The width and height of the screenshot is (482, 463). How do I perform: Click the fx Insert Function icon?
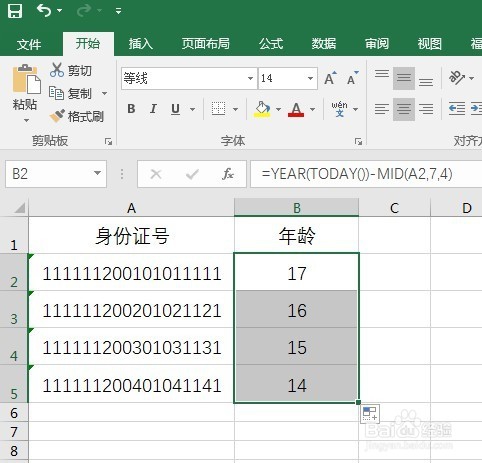click(x=228, y=174)
